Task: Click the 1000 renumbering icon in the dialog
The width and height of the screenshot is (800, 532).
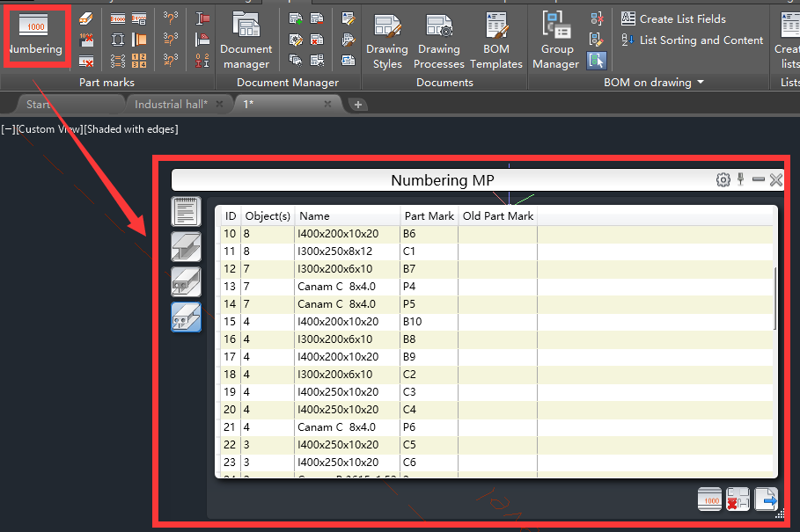Action: click(709, 499)
